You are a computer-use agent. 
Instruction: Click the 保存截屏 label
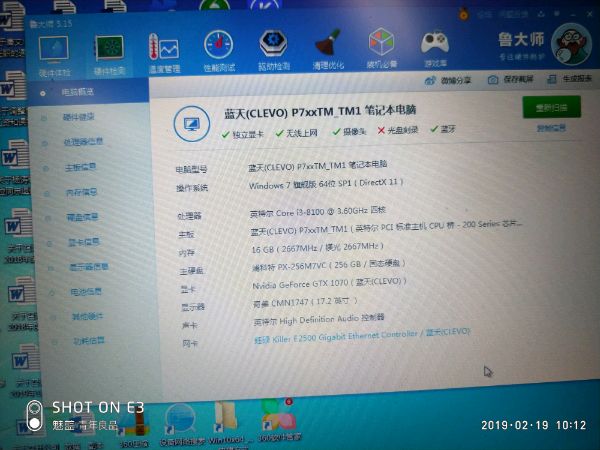[x=518, y=79]
